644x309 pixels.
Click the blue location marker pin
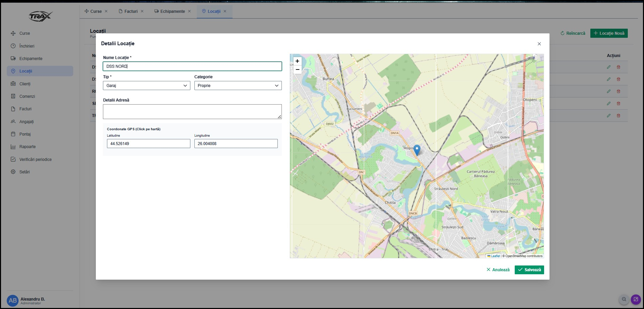(417, 149)
